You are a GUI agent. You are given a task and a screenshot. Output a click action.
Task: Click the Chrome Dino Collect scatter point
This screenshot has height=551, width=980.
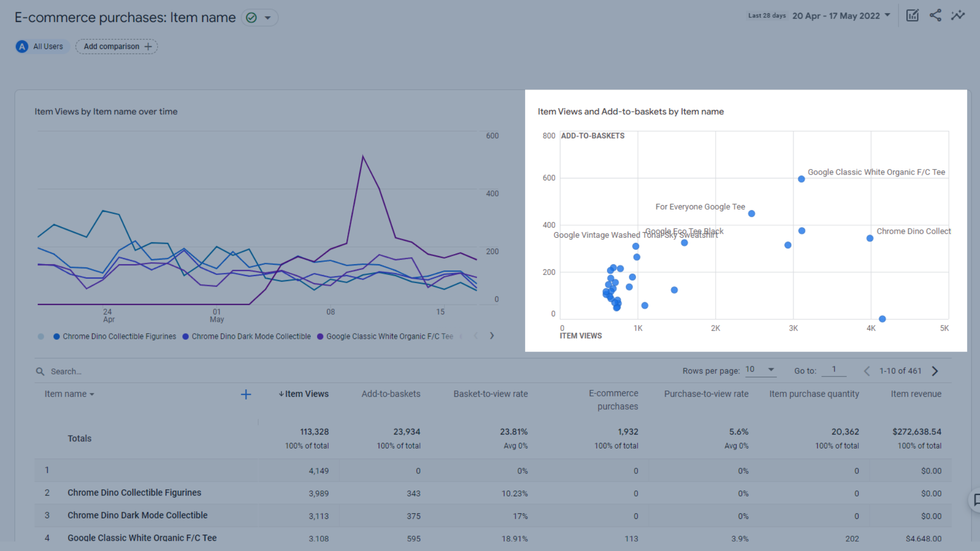870,238
